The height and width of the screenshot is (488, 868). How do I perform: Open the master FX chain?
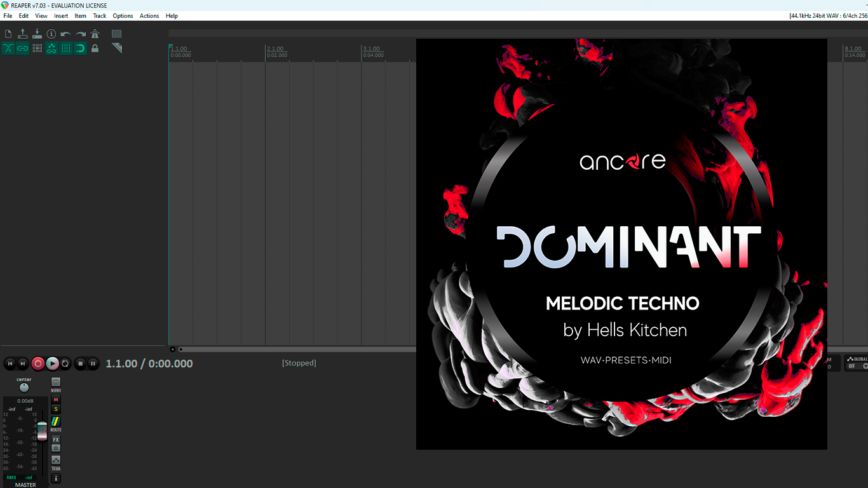pos(56,440)
